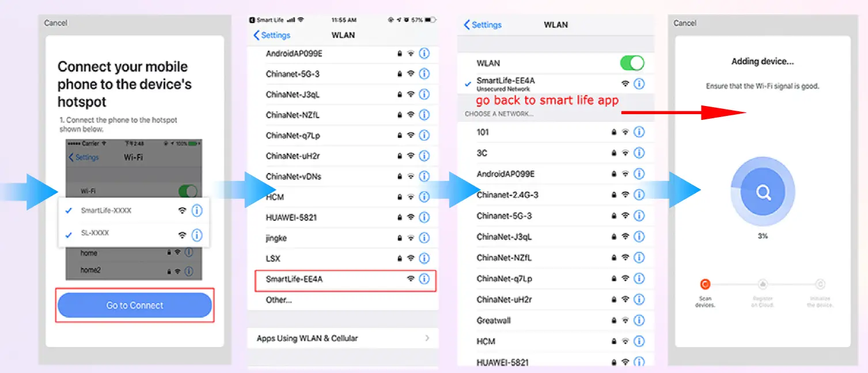Tap the magnifier search progress circle
Image resolution: width=868 pixels, height=373 pixels.
[x=763, y=193]
